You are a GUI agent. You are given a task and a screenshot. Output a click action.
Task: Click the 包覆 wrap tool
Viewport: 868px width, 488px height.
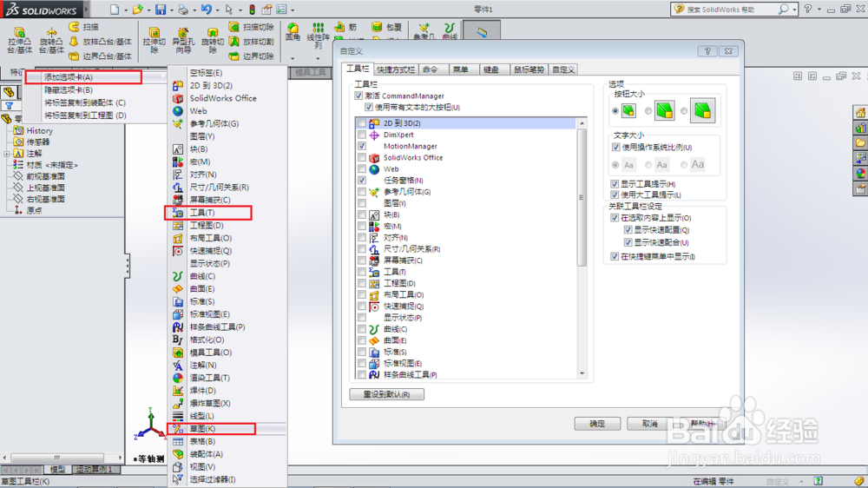click(386, 27)
